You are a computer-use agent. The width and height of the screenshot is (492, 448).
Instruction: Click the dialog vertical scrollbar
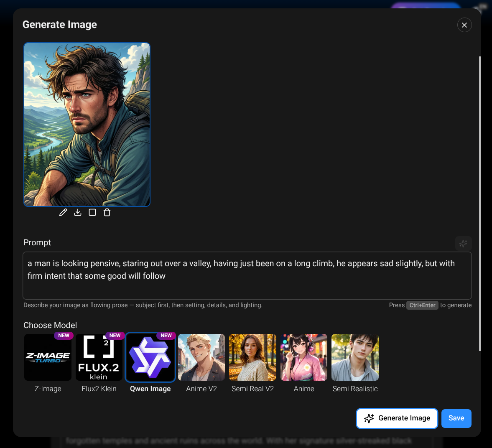[480, 204]
